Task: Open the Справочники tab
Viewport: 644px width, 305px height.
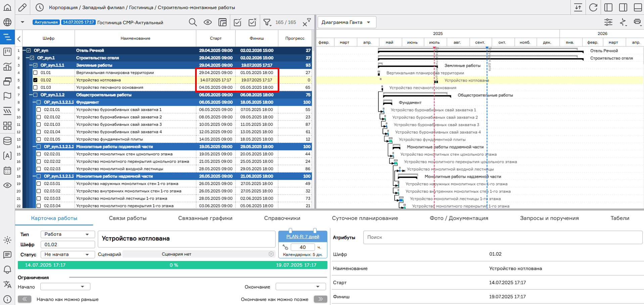Action: (282, 218)
